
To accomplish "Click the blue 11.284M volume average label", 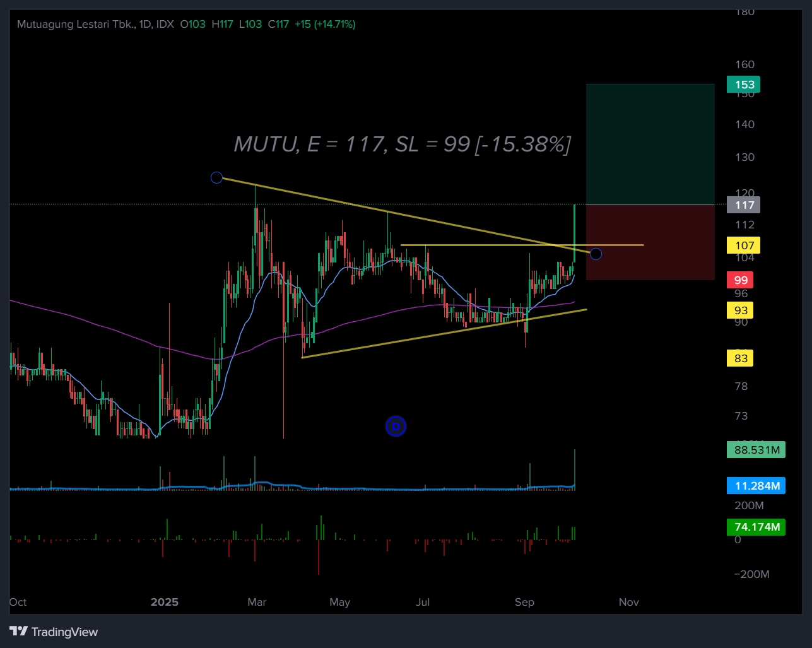I will pyautogui.click(x=756, y=486).
